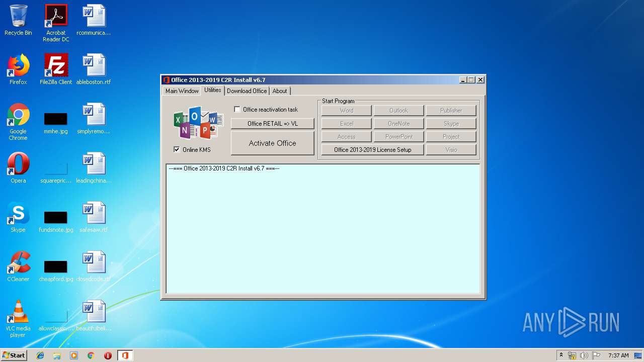Switch to the Main Window tab
This screenshot has width=644, height=362.
point(182,91)
